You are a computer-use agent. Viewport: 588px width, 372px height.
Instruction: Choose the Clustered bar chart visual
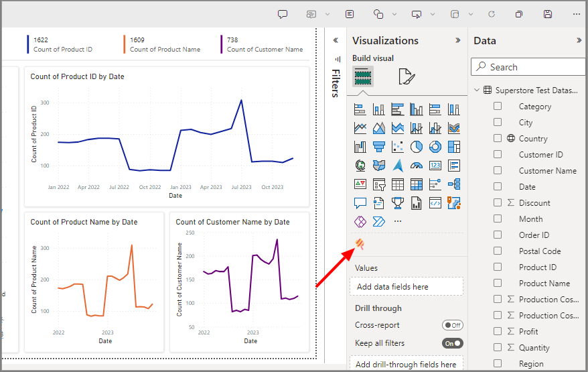(x=398, y=110)
